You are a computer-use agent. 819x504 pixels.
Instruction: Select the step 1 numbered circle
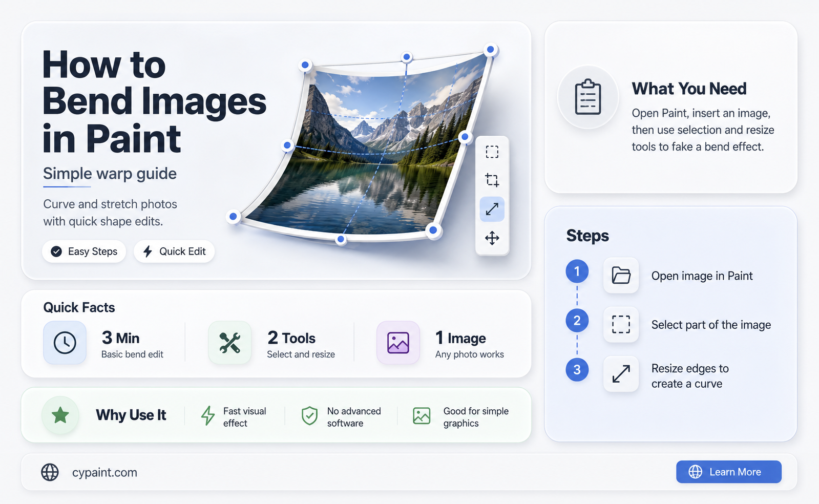click(577, 271)
